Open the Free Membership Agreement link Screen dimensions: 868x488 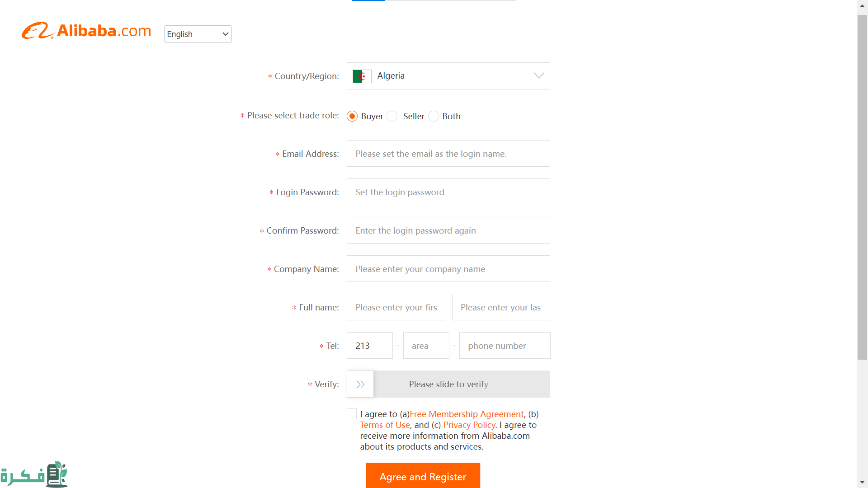pyautogui.click(x=466, y=414)
